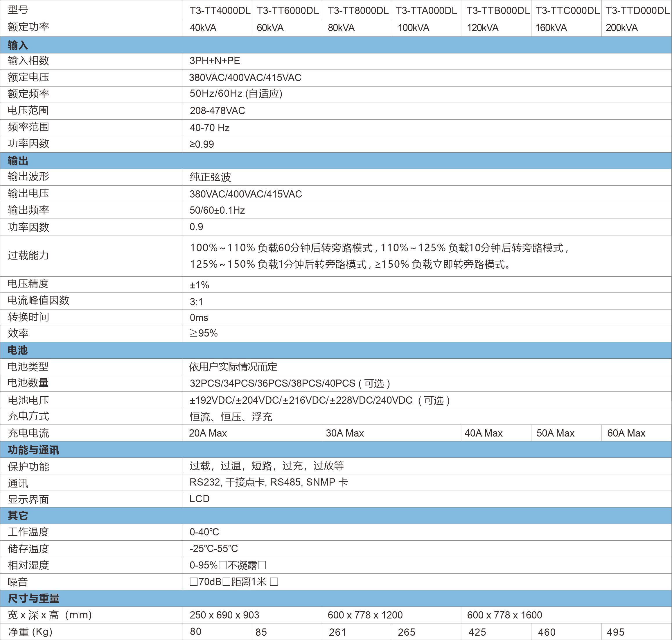This screenshot has height=640, width=672.
Task: Click the RS232 communication options text
Action: pos(269,482)
